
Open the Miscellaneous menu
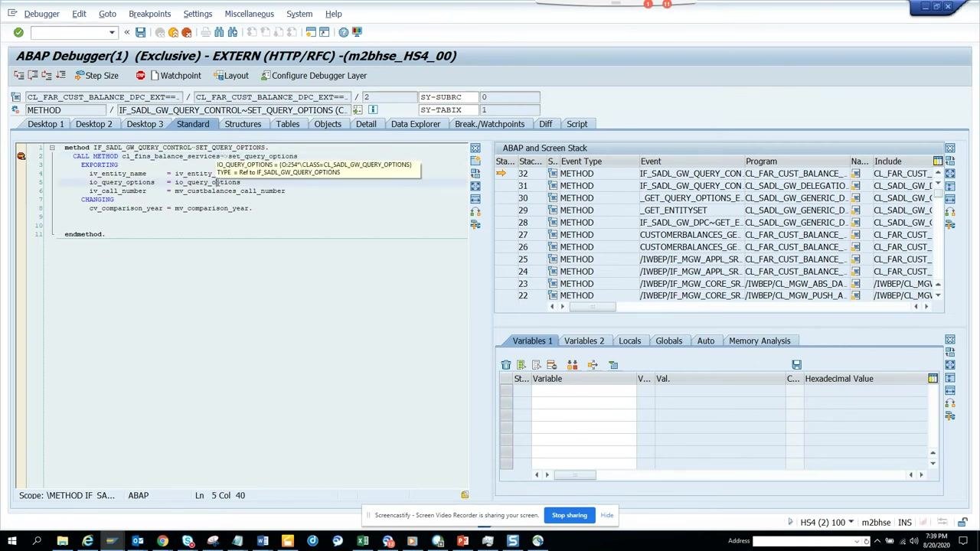click(249, 14)
